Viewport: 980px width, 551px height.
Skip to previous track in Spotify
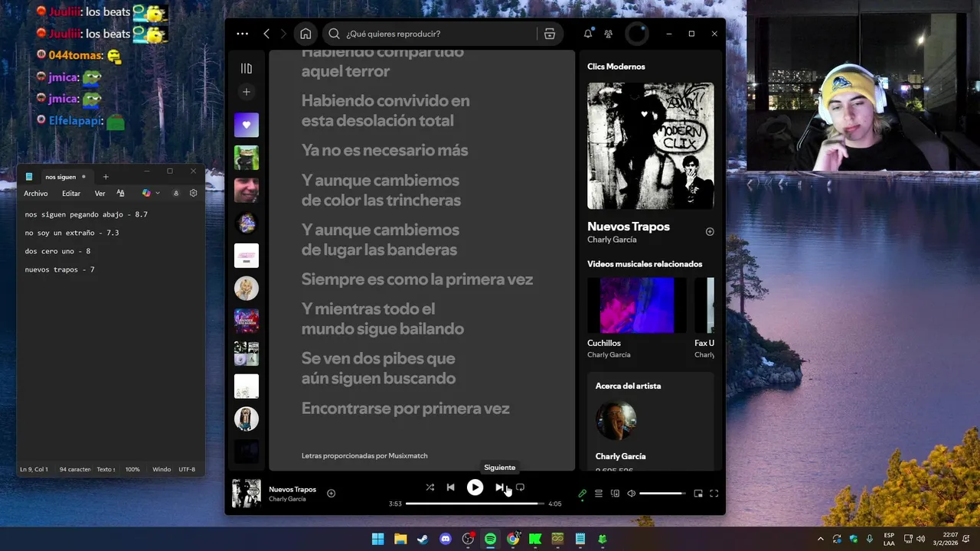coord(451,487)
